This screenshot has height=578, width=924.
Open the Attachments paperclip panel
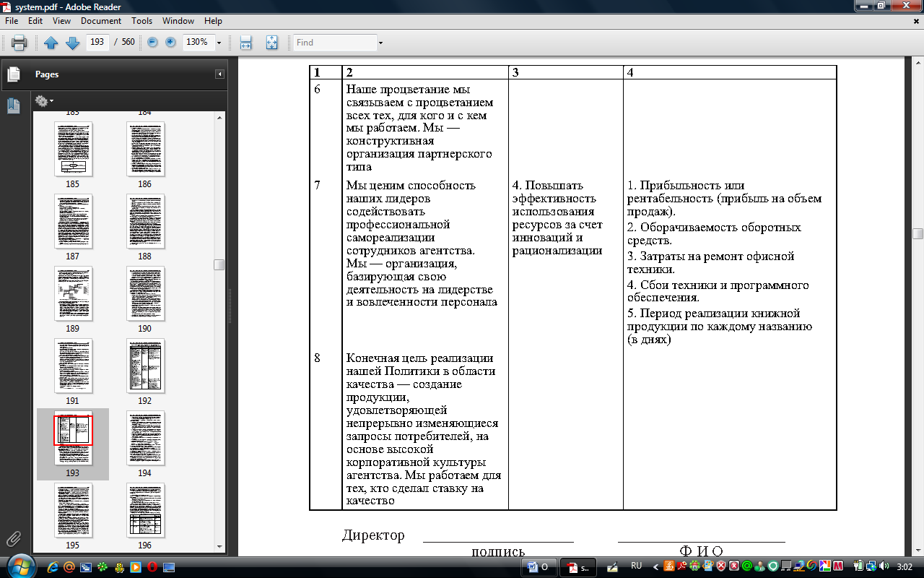tap(12, 538)
